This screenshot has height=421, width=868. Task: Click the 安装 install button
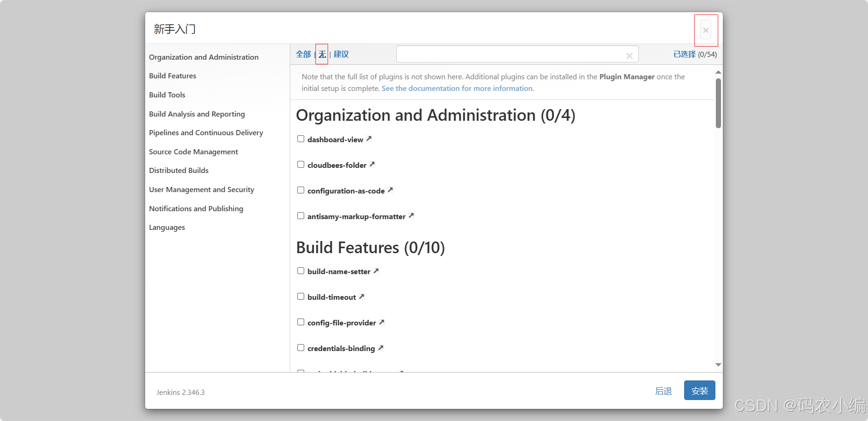(x=699, y=390)
